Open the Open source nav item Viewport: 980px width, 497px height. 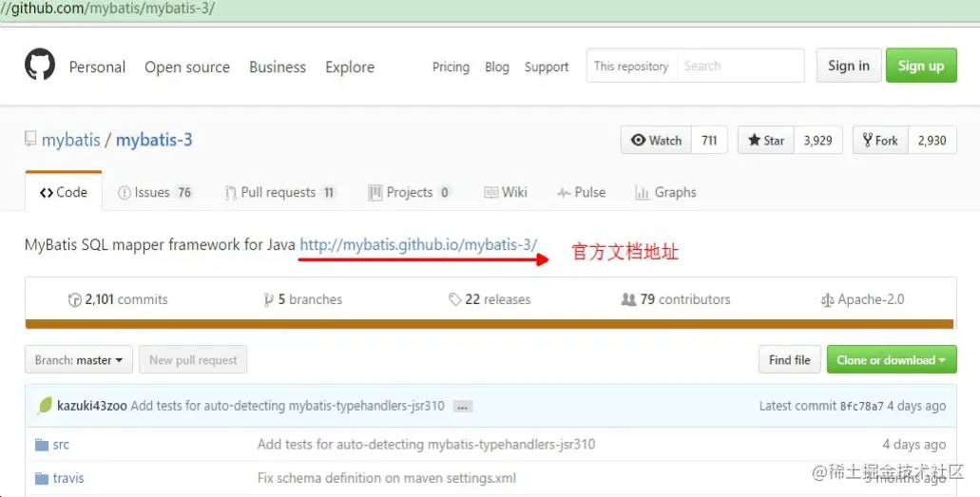[187, 67]
